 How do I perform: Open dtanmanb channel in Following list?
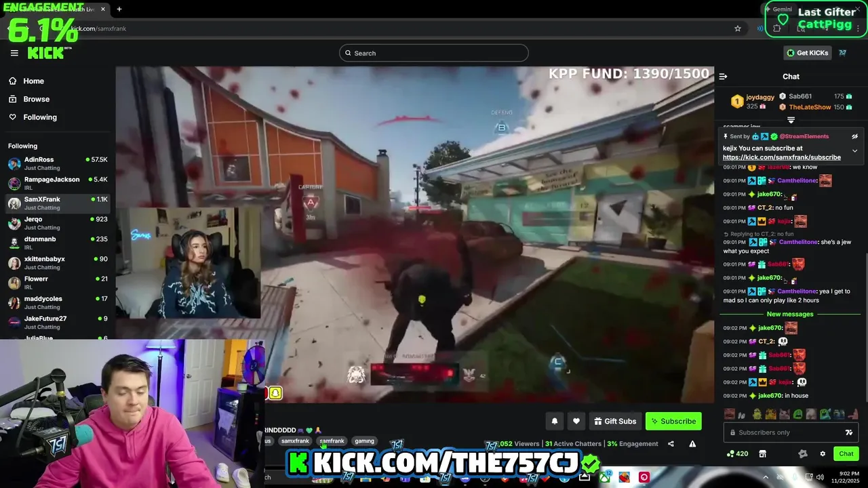tap(58, 243)
